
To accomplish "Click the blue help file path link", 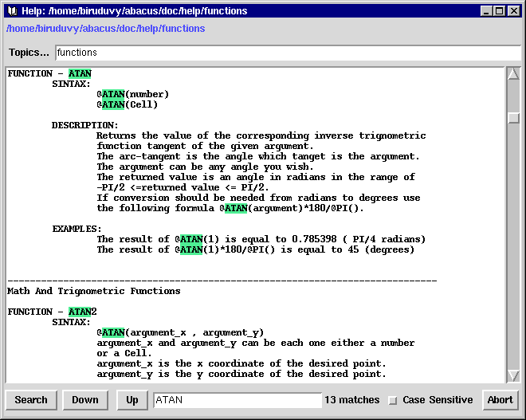I will (x=105, y=29).
